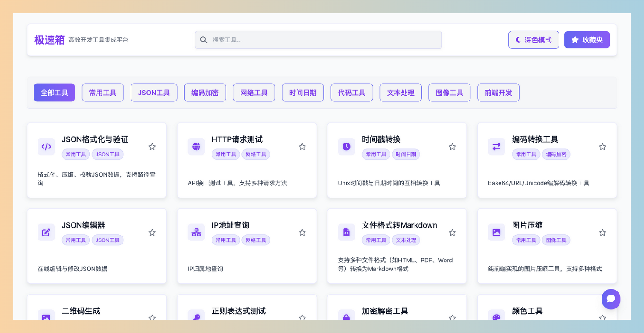Open the 收藏夹 favorites button
The width and height of the screenshot is (644, 333).
(587, 39)
